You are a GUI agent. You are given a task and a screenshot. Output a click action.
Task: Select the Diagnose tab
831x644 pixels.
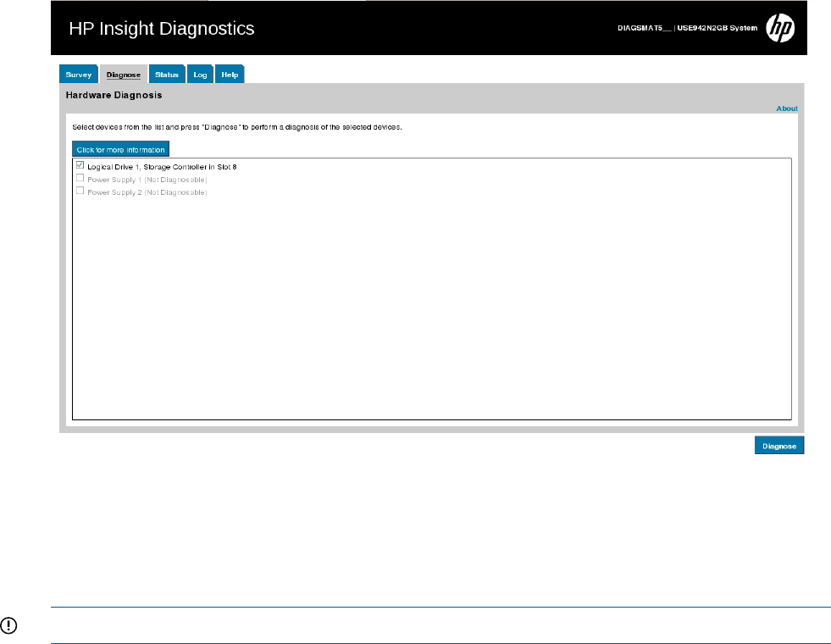(123, 75)
